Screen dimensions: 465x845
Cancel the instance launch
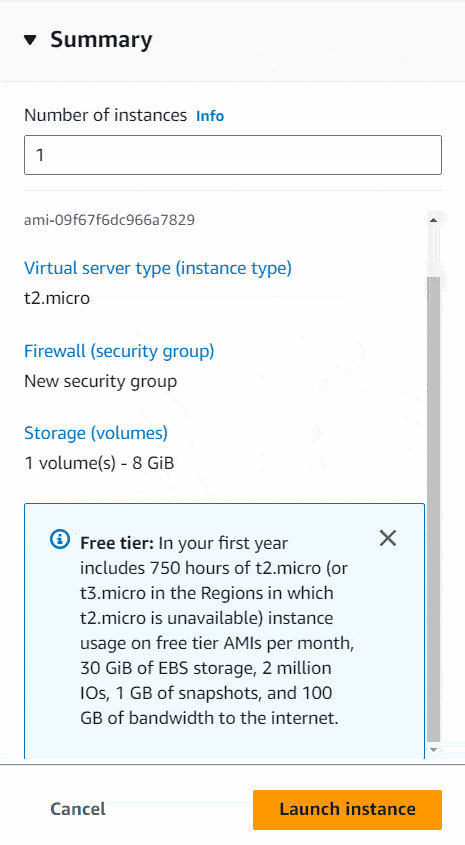78,809
